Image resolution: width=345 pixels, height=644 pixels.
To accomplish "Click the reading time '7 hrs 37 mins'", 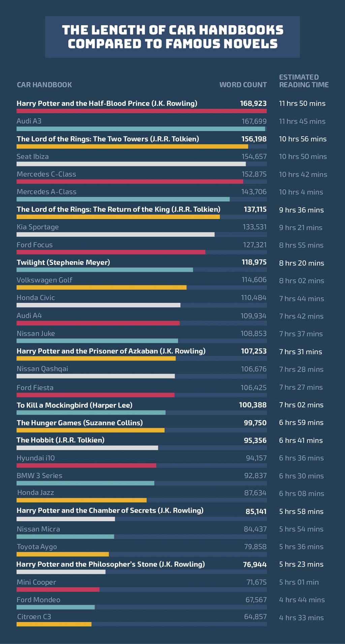I will pyautogui.click(x=301, y=334).
